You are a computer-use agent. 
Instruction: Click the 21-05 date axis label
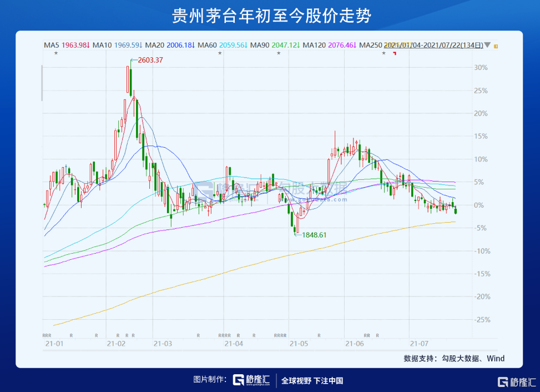pyautogui.click(x=299, y=344)
